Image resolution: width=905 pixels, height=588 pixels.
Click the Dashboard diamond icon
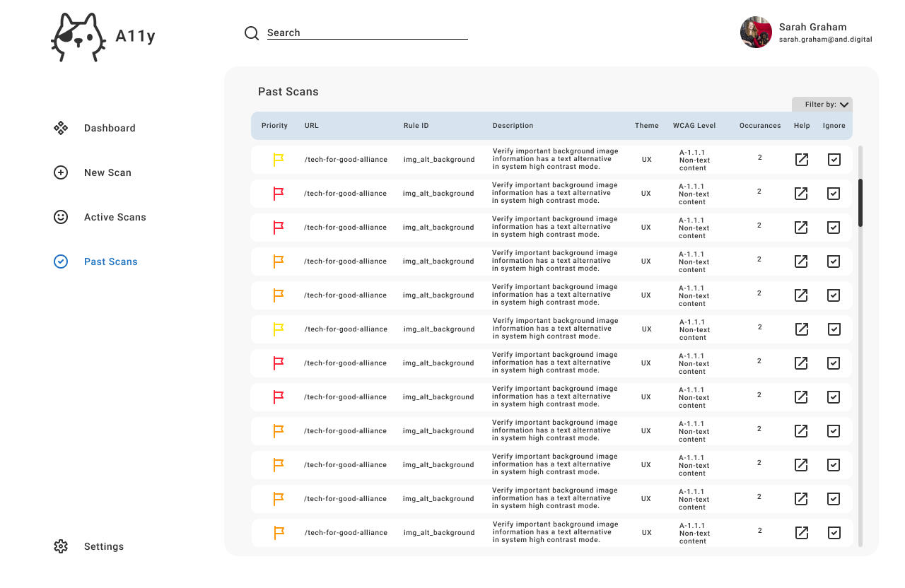[x=61, y=128]
